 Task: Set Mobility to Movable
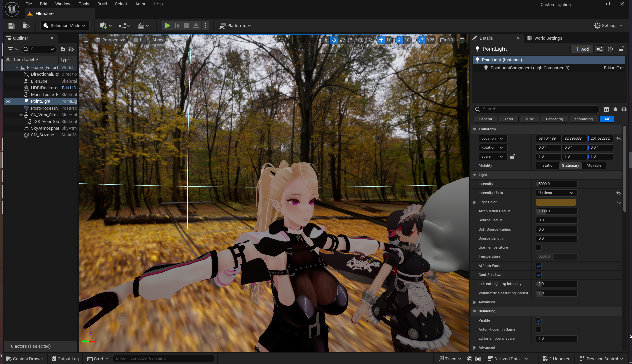click(594, 166)
